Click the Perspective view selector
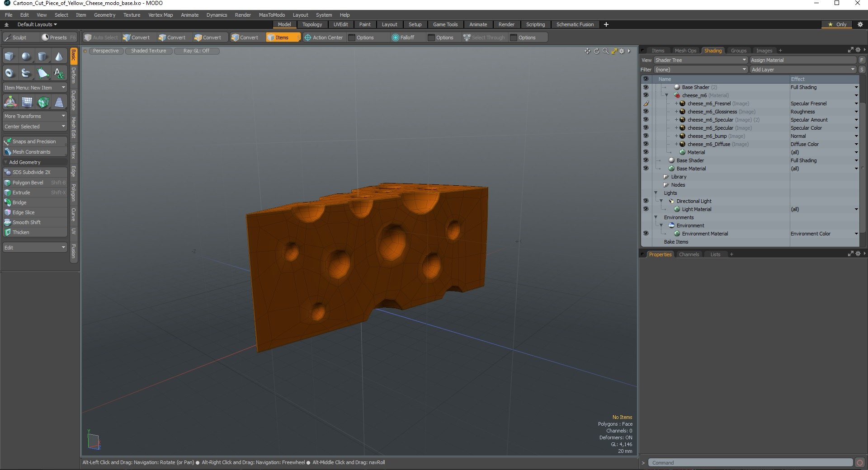 (x=106, y=51)
